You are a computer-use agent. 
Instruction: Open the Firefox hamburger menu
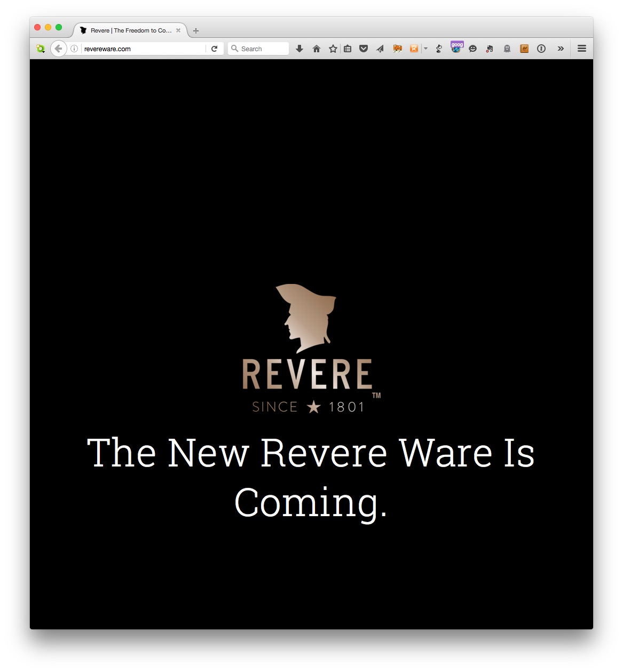(x=581, y=49)
